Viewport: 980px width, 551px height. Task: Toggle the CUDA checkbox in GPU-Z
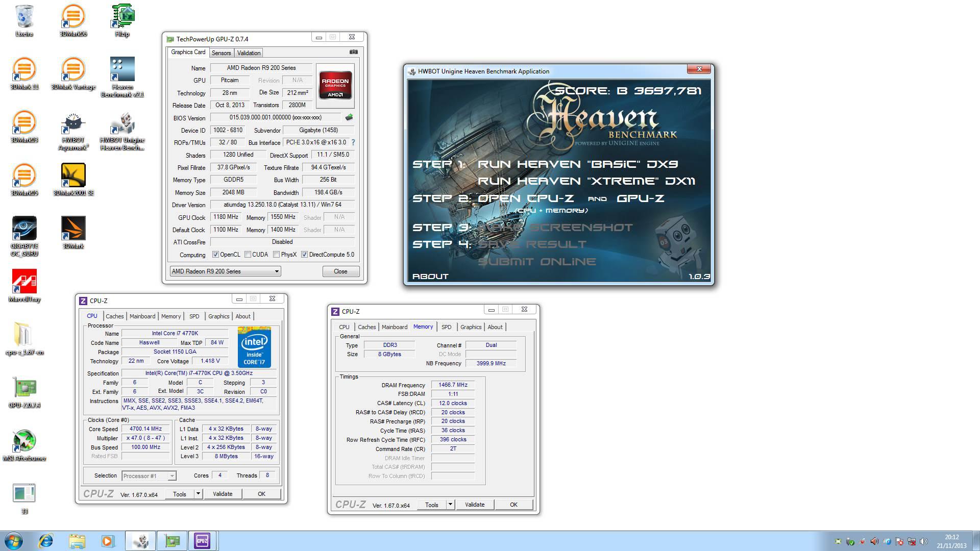click(x=248, y=255)
